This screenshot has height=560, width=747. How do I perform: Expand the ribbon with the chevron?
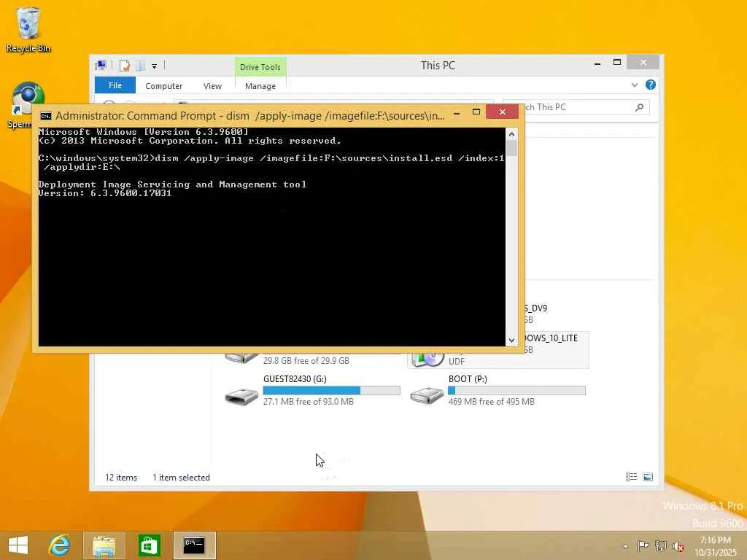click(635, 85)
